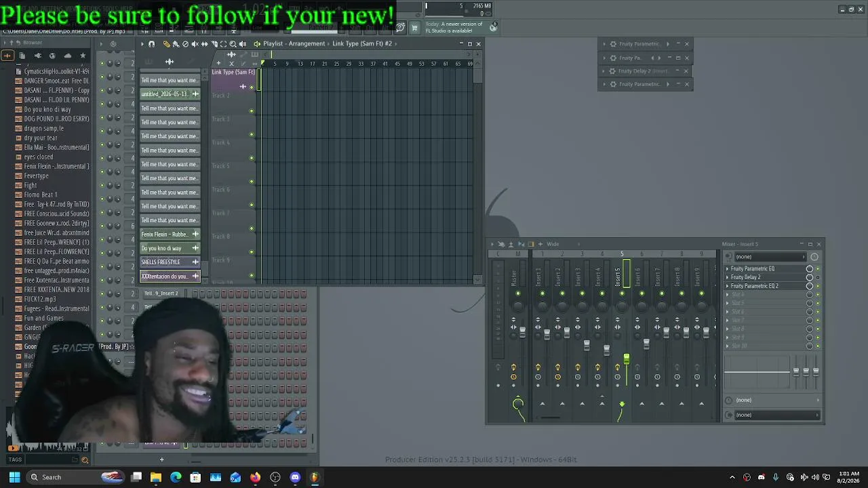The image size is (868, 488).
Task: Select empty effect Slot 4 in mixer
Action: tap(767, 295)
